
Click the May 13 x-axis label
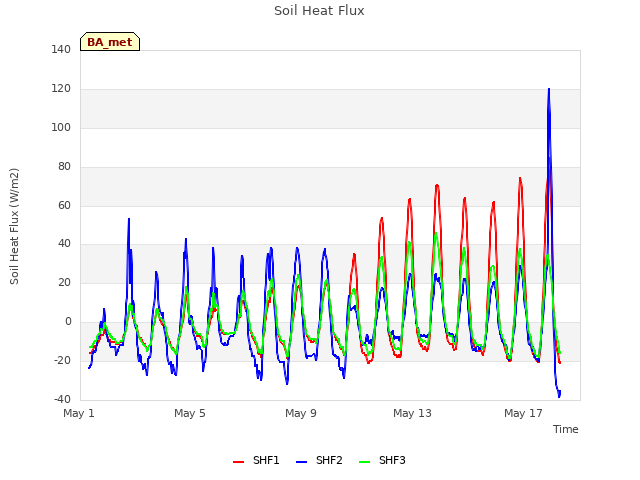tap(412, 413)
